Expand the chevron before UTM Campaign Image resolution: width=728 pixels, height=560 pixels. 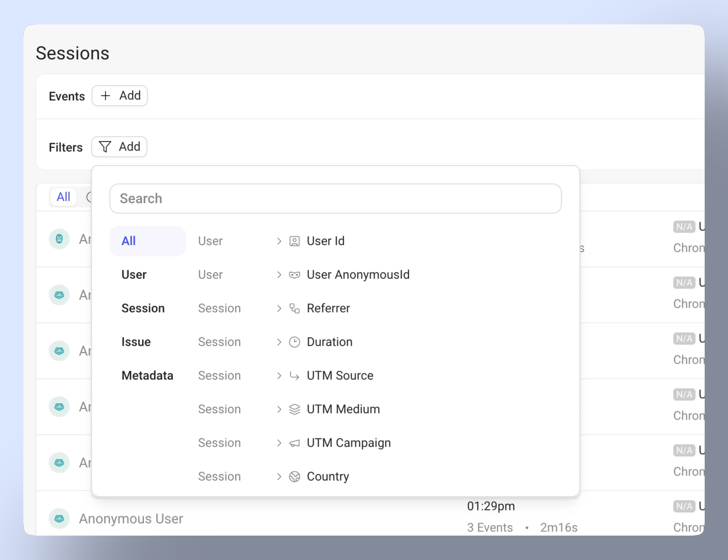[x=279, y=443]
